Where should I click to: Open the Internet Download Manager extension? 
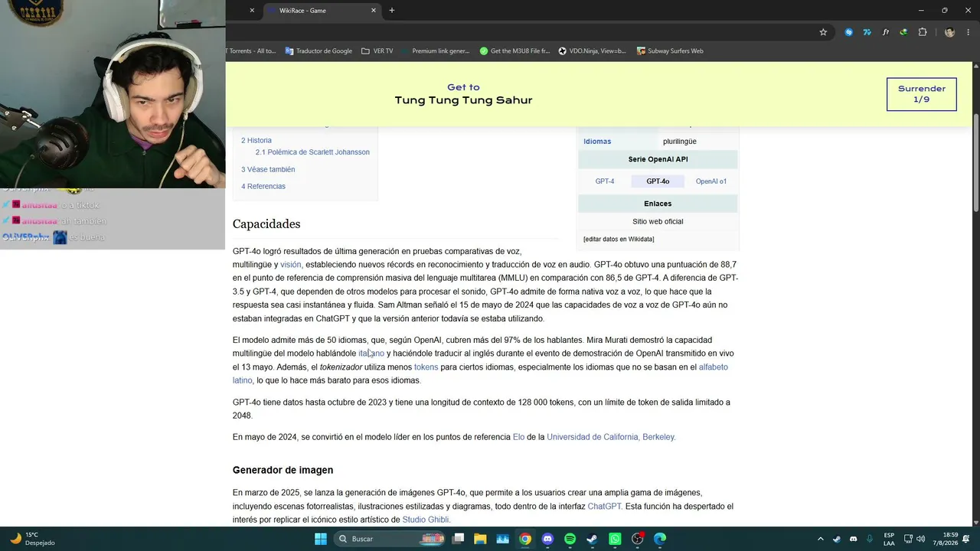tap(903, 32)
